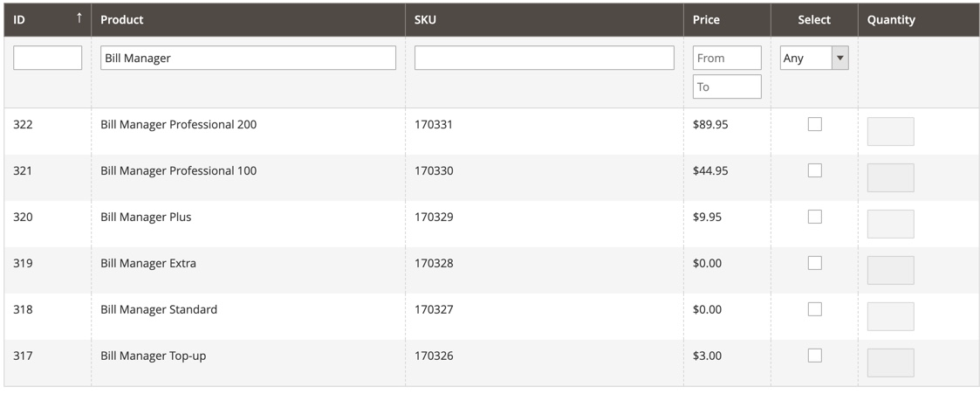Select the Bill Manager Professional 100 checkbox
Viewport: 980px width, 401px height.
(814, 170)
